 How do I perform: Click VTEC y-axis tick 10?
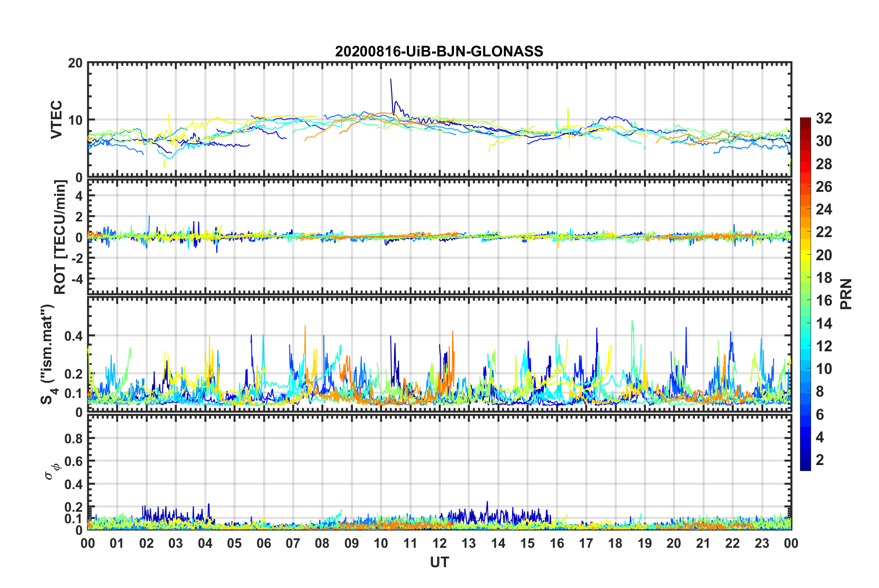[75, 120]
